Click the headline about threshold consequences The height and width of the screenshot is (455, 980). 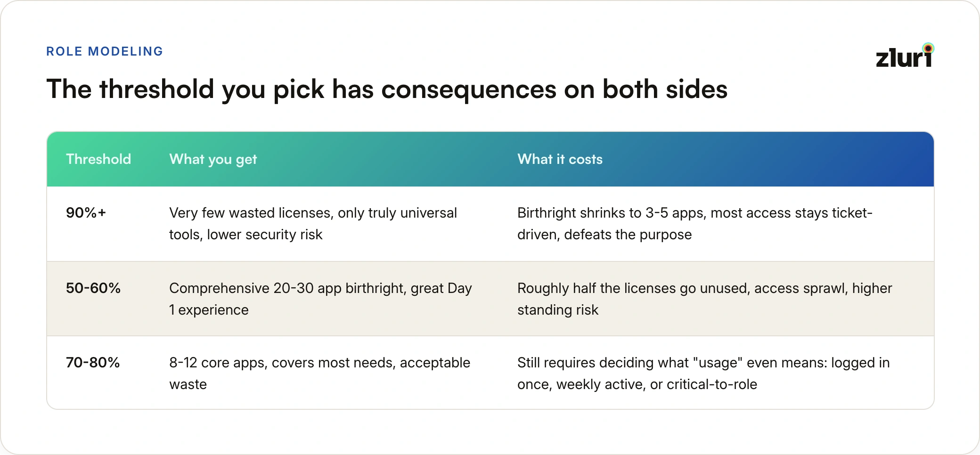pyautogui.click(x=387, y=89)
